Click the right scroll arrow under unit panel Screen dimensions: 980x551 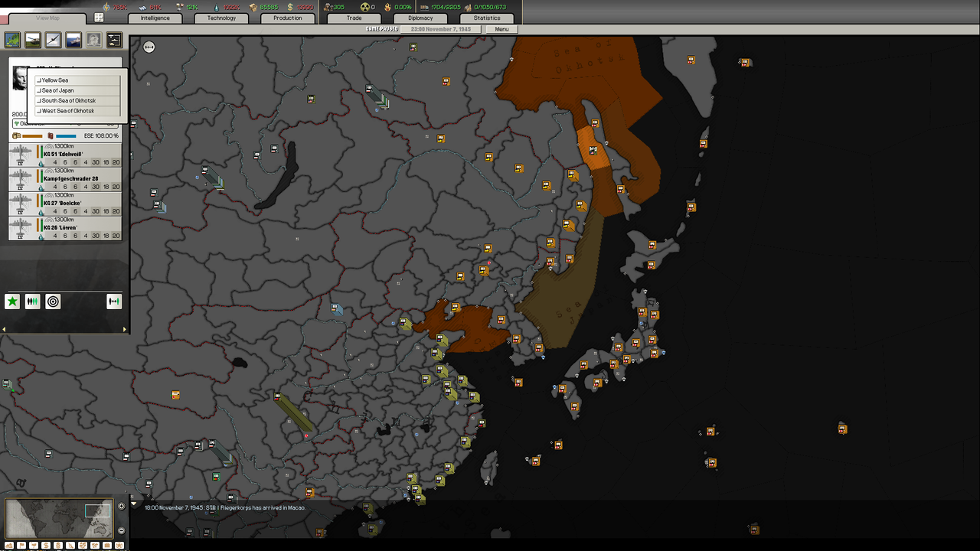[126, 330]
